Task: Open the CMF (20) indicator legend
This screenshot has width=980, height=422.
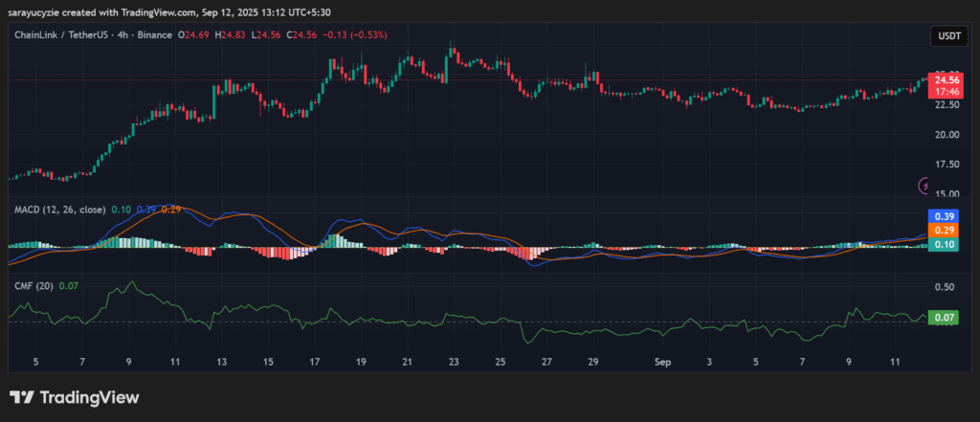Action: [x=33, y=286]
